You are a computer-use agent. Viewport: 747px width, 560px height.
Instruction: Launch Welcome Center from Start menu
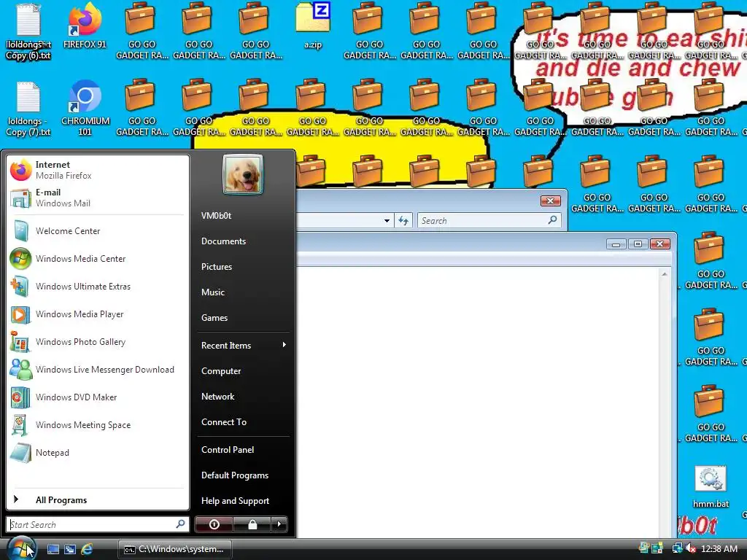click(98, 231)
